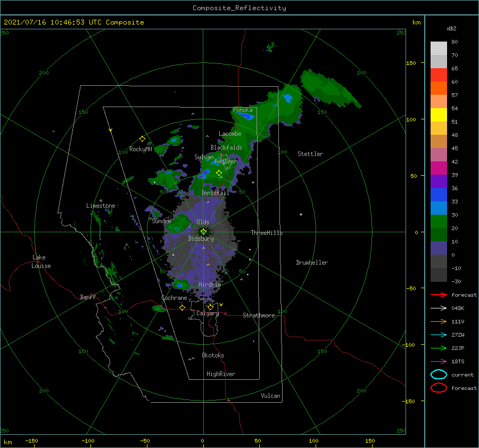Click the Okotoks label
This screenshot has width=479, height=448.
[213, 355]
